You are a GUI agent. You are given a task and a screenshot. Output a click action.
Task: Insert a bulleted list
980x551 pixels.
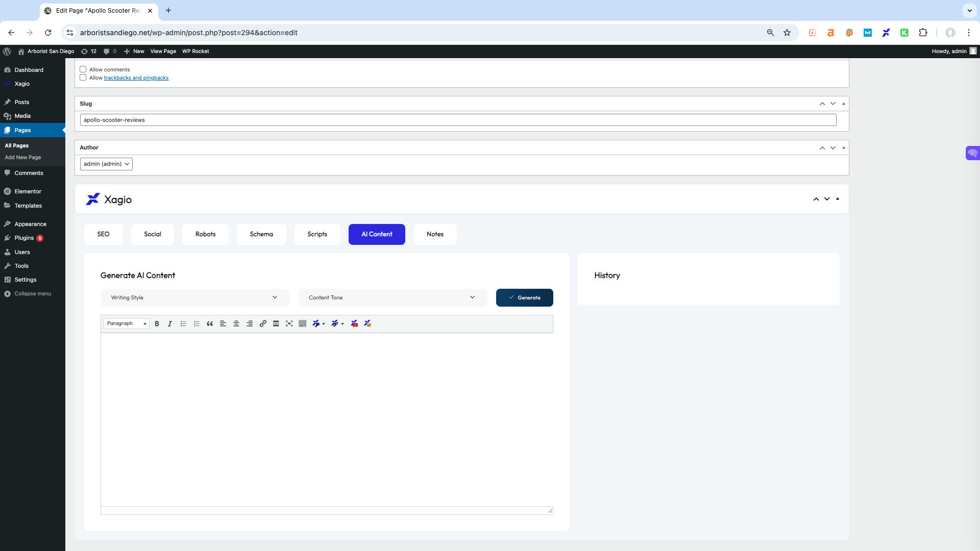tap(183, 323)
